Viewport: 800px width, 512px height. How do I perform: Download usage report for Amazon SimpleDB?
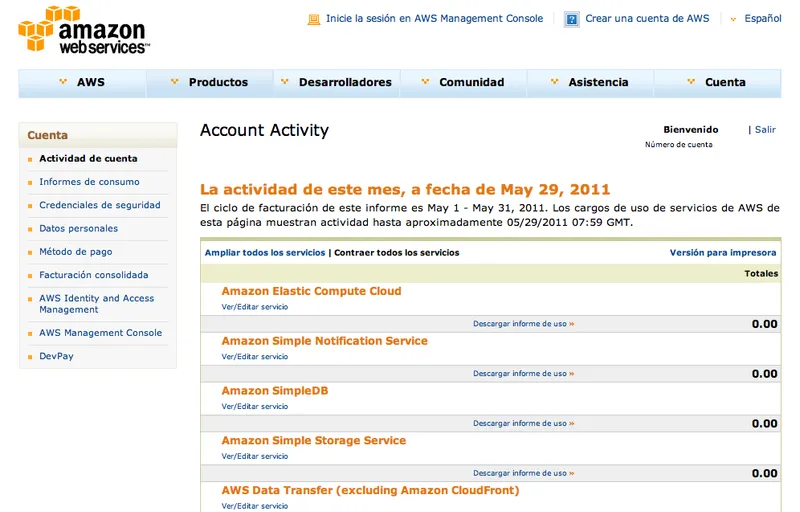pyautogui.click(x=523, y=423)
